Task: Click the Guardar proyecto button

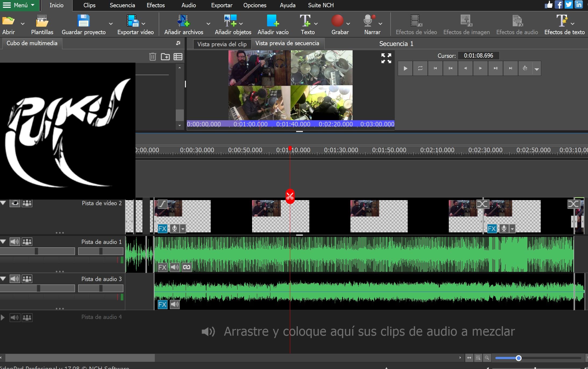Action: [x=84, y=24]
